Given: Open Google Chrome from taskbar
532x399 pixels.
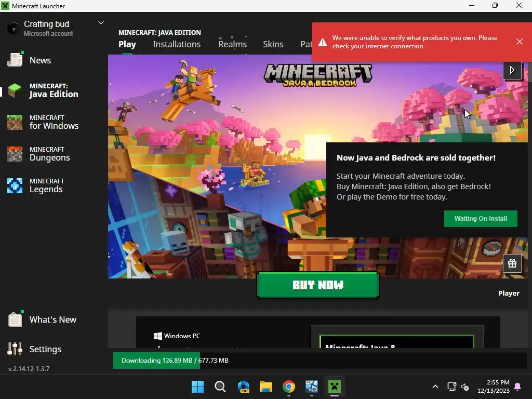Looking at the screenshot, I should pos(289,387).
